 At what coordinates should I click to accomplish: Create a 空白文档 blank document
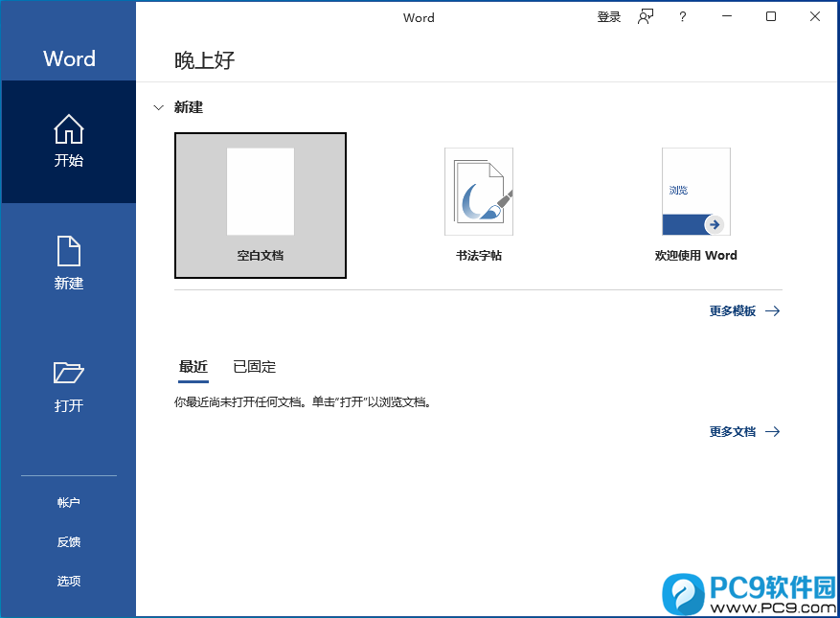[261, 205]
